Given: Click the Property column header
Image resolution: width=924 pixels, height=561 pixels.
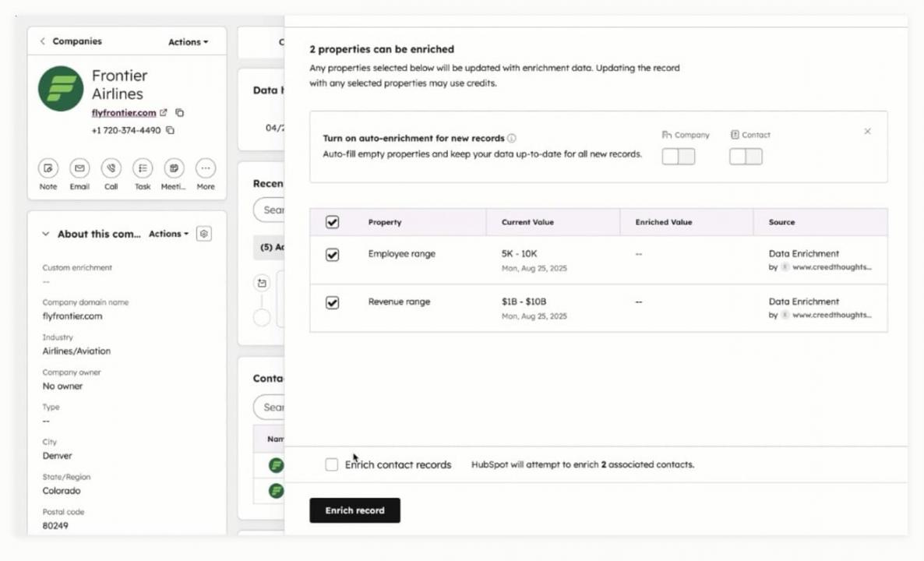Looking at the screenshot, I should coord(385,222).
